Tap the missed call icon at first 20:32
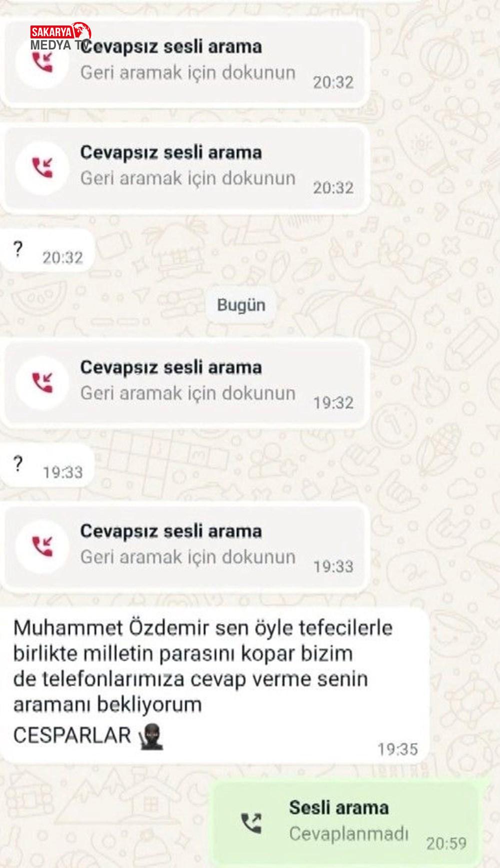 (x=42, y=62)
